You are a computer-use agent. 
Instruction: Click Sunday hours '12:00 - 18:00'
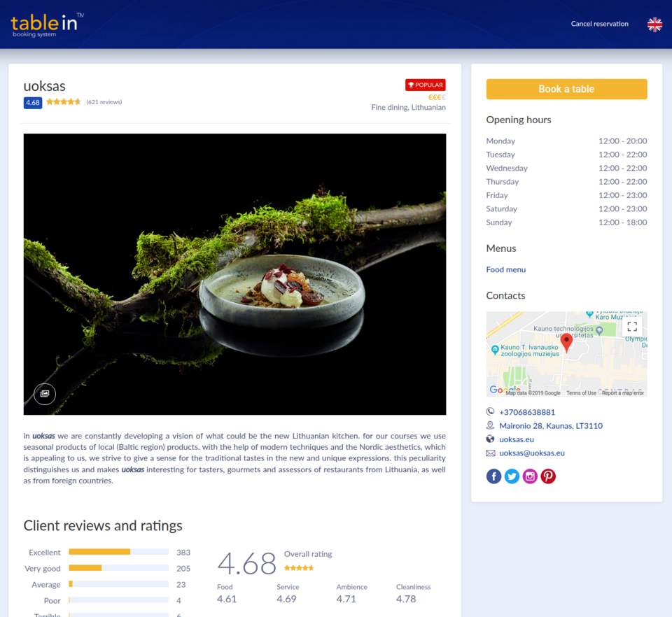(623, 222)
